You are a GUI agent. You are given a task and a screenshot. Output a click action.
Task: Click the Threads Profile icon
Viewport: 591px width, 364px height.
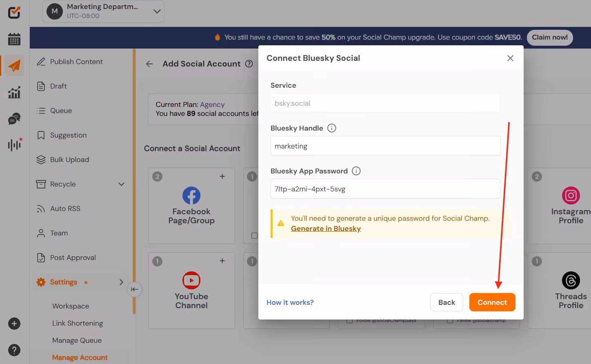click(x=571, y=280)
